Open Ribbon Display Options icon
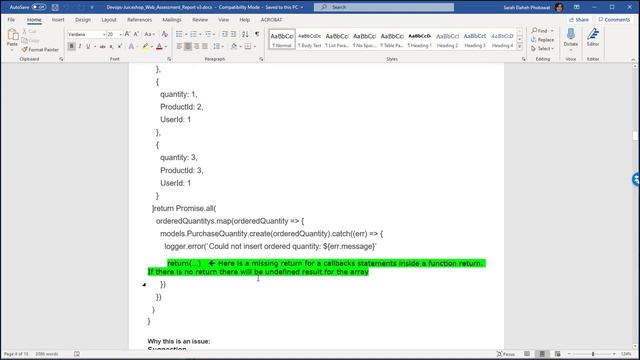Image resolution: width=640 pixels, height=360 pixels. (x=576, y=7)
